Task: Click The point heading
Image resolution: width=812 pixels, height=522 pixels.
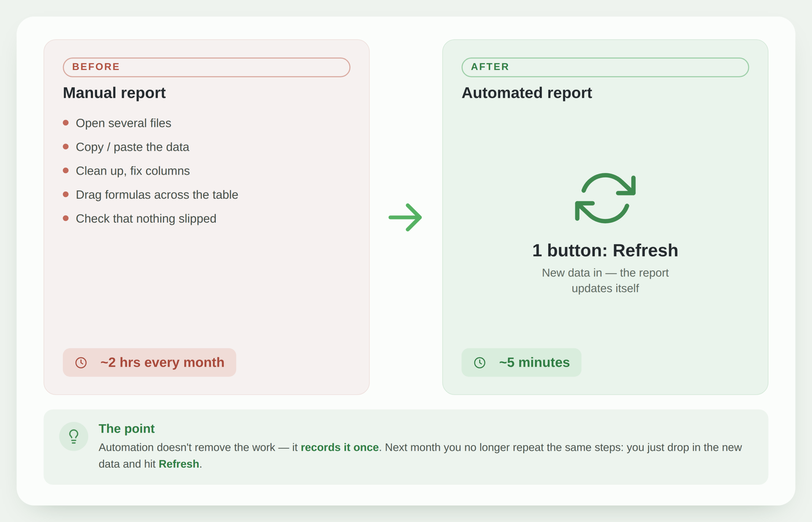Action: point(126,429)
